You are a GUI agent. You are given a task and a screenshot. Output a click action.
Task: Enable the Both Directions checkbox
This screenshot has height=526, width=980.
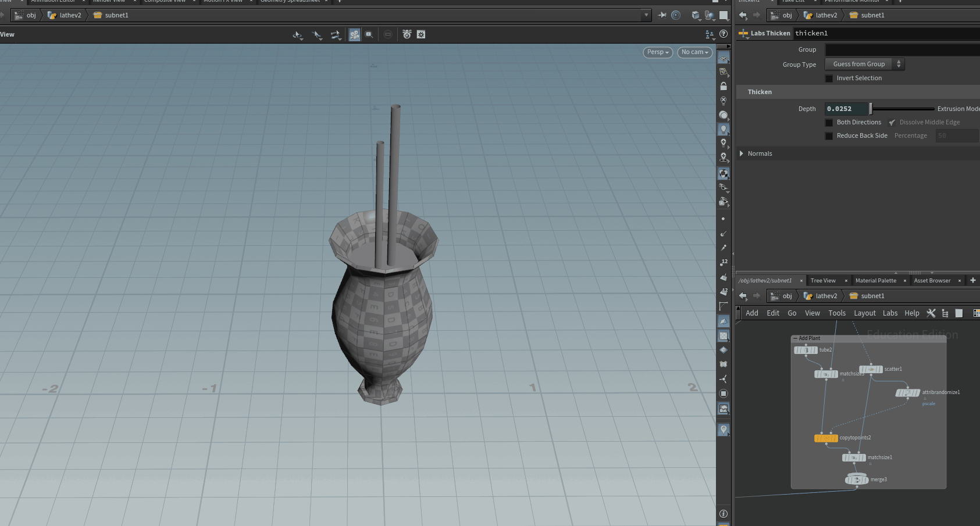click(829, 123)
